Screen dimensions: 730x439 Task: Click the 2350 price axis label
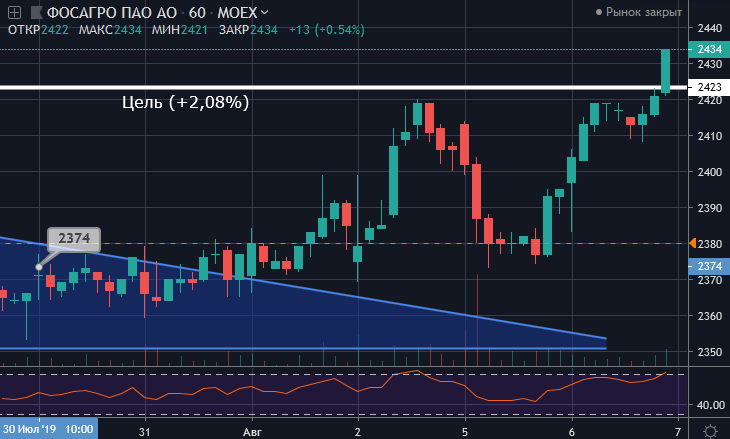click(x=710, y=351)
